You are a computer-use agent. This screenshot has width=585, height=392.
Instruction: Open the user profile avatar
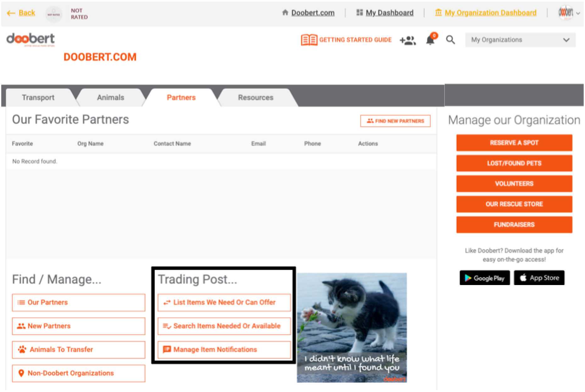click(x=565, y=13)
